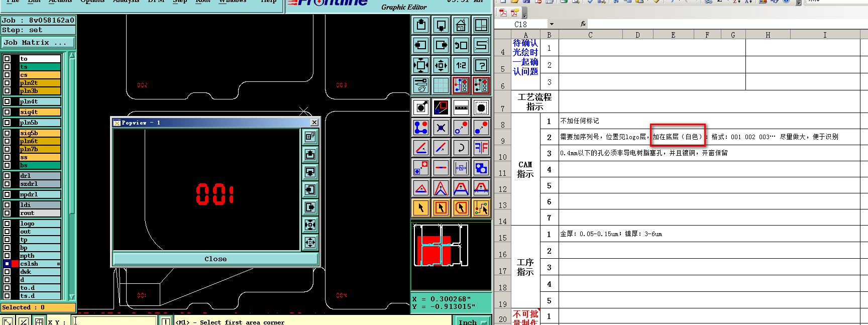This screenshot has width=868, height=325.
Task: Click cell containing '不加任何标记'
Action: 709,121
